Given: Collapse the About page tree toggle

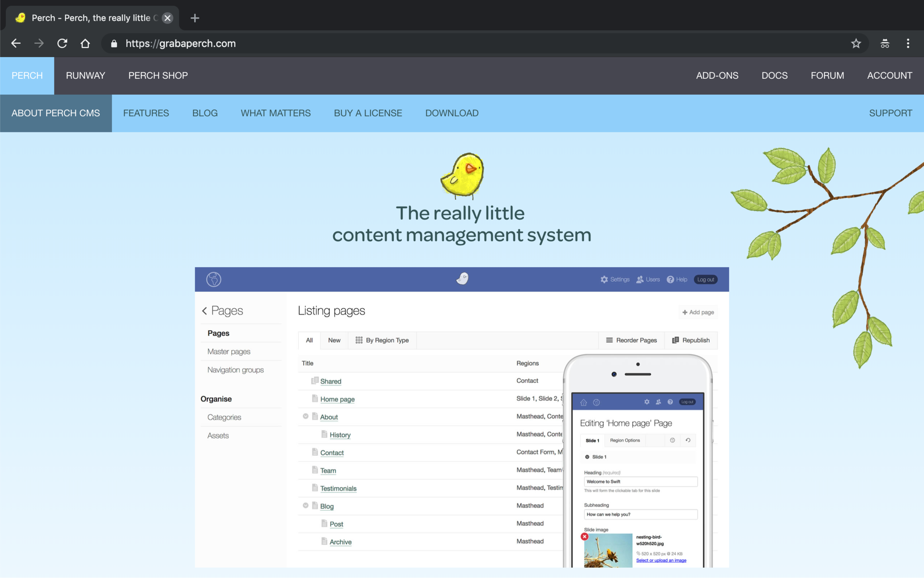Looking at the screenshot, I should [305, 416].
